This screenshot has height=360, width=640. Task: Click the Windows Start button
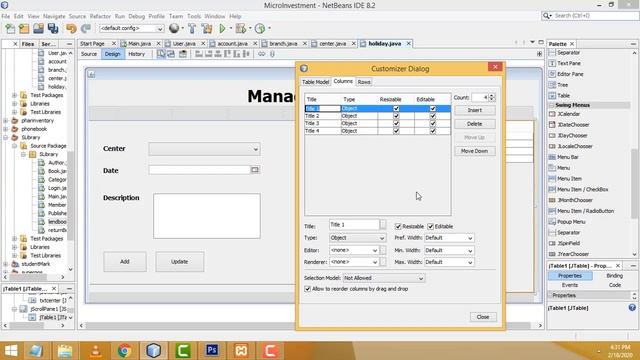click(x=11, y=351)
